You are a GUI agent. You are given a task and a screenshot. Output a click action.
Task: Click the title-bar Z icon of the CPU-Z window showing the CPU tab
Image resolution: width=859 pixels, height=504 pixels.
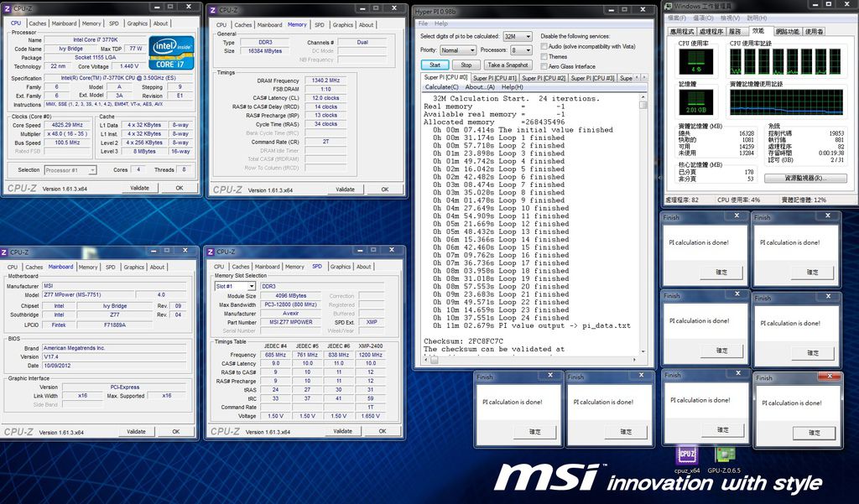point(8,8)
